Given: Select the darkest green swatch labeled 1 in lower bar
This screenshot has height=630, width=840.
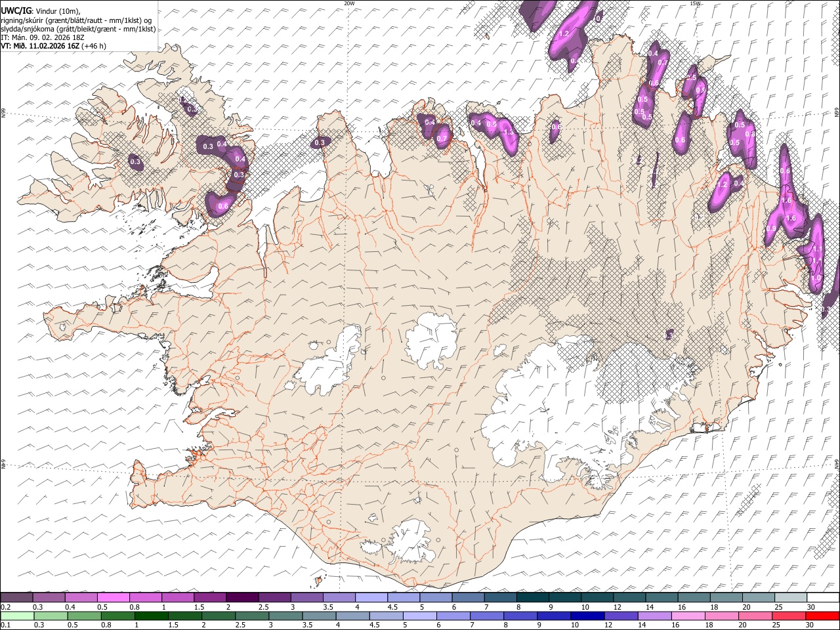Looking at the screenshot, I should [x=151, y=616].
